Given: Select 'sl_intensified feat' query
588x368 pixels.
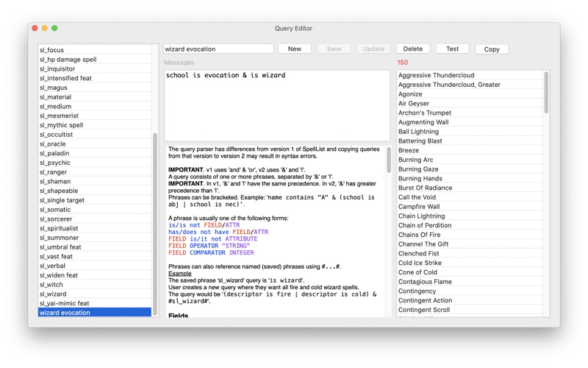Looking at the screenshot, I should coord(95,78).
